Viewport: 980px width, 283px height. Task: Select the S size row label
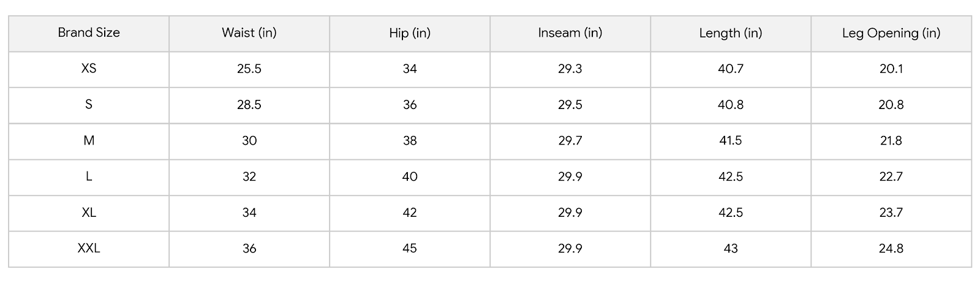point(89,105)
